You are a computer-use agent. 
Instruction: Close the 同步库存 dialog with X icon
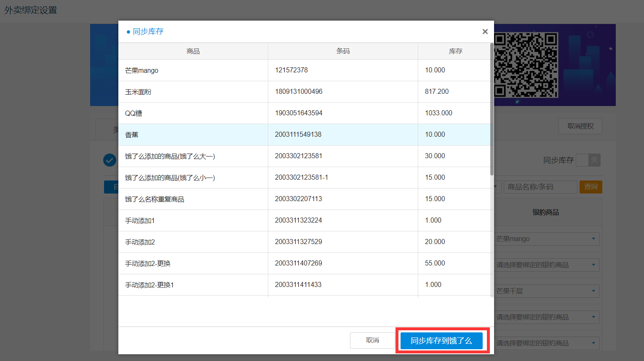(x=485, y=32)
